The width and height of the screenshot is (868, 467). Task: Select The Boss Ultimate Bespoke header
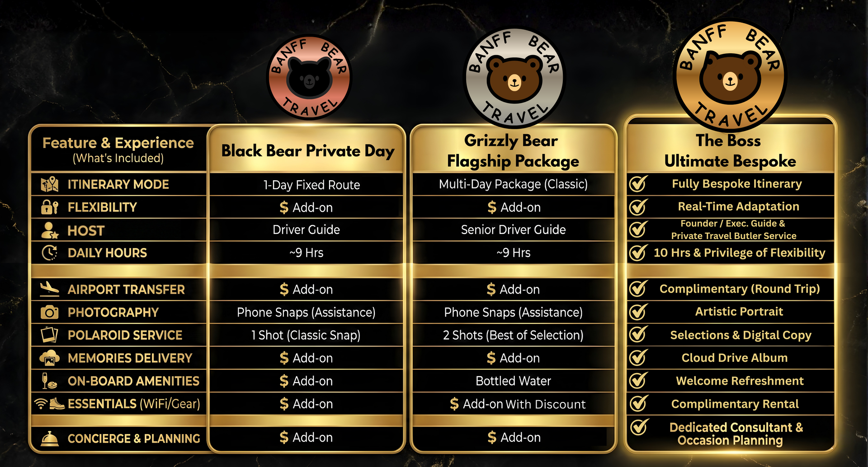(730, 151)
